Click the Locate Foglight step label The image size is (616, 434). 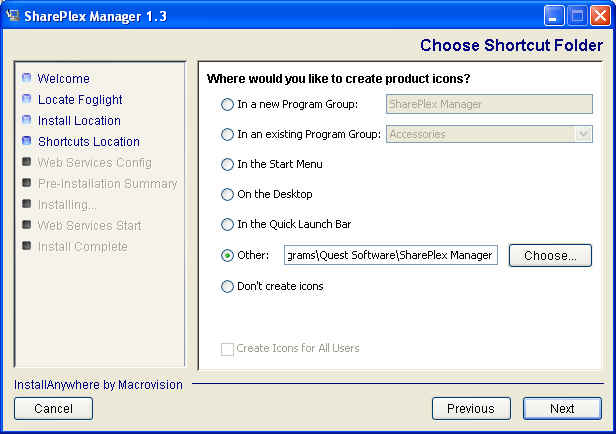pyautogui.click(x=80, y=100)
